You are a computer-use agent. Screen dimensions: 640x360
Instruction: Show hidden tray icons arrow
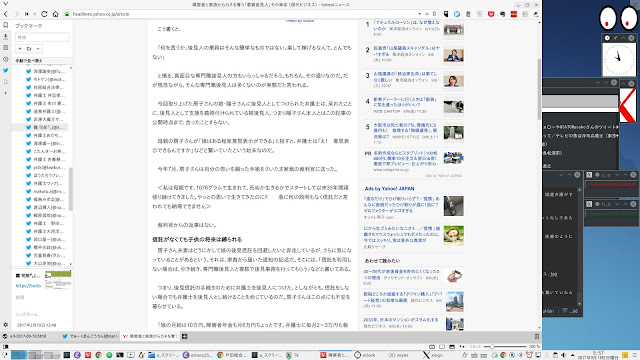(572, 355)
